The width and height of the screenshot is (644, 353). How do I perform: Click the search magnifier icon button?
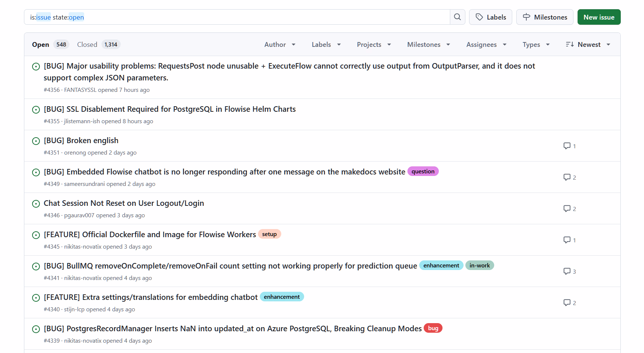tap(457, 17)
